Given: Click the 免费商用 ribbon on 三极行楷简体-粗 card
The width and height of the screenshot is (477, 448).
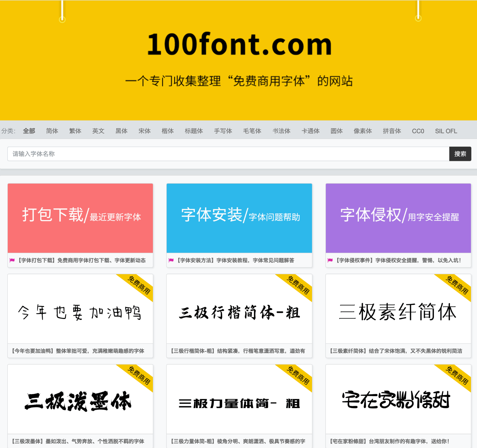Looking at the screenshot, I should [x=298, y=285].
